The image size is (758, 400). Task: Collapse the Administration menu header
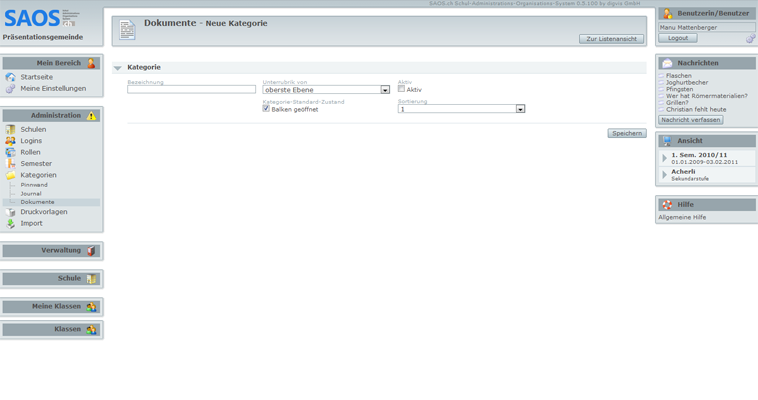click(x=52, y=116)
